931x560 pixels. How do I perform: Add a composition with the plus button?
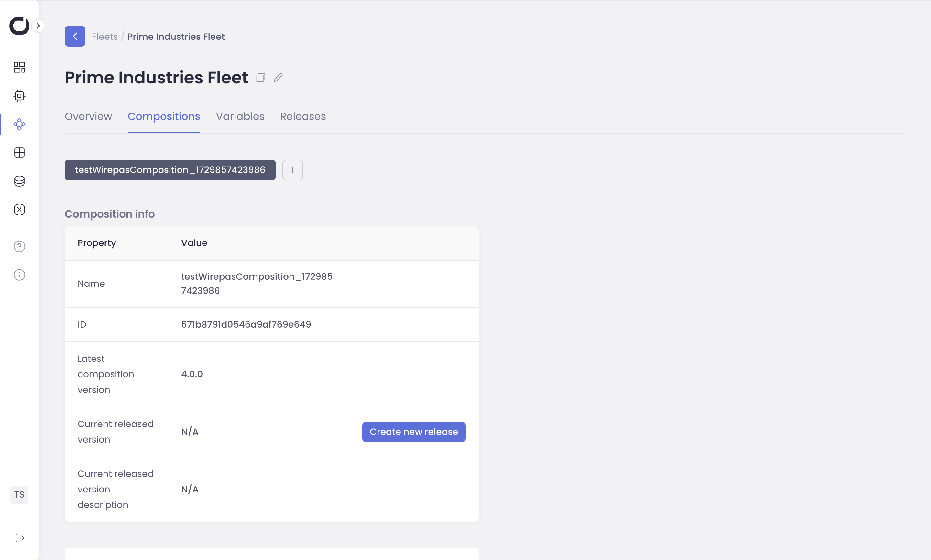click(x=292, y=170)
